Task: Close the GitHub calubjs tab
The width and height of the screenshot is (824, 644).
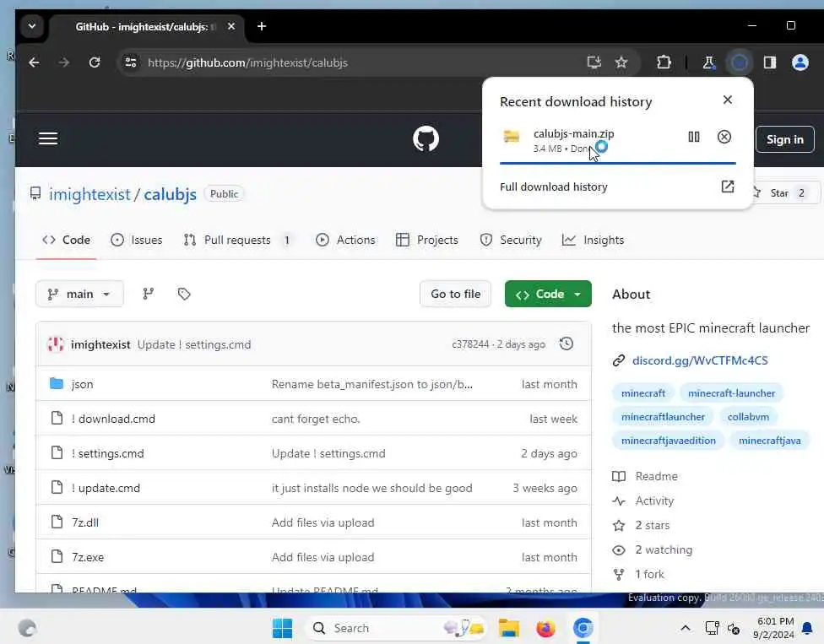Action: tap(231, 26)
